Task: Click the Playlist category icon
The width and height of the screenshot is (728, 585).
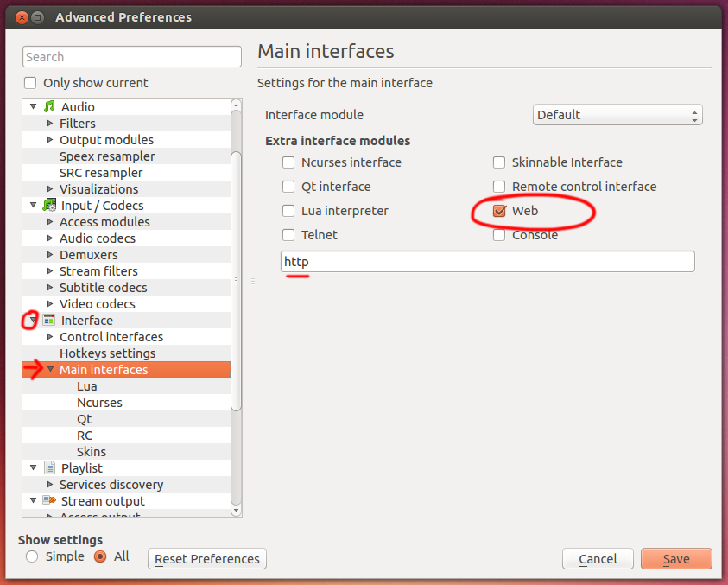Action: [49, 468]
